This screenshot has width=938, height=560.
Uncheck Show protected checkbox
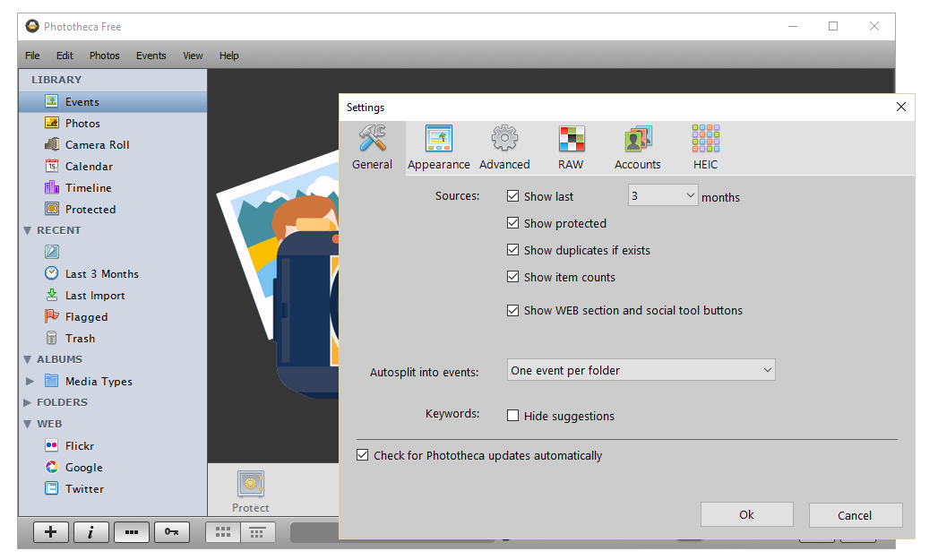pos(512,223)
